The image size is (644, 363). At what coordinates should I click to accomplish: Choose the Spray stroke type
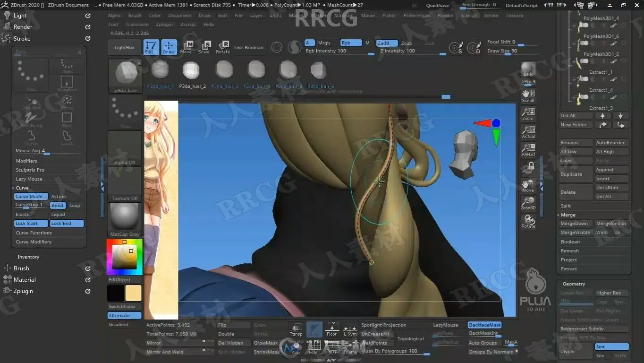coord(67,102)
